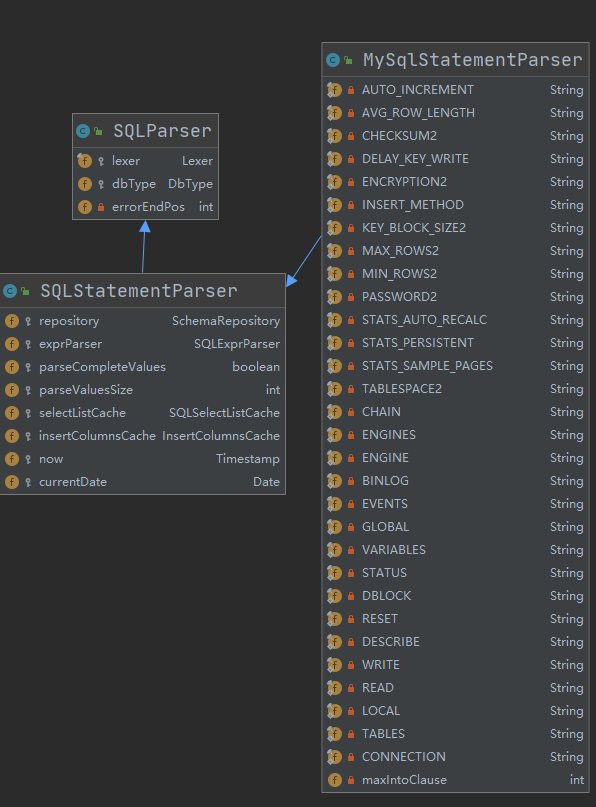The image size is (596, 807).
Task: Select the currentDate field name
Action: pyautogui.click(x=73, y=482)
